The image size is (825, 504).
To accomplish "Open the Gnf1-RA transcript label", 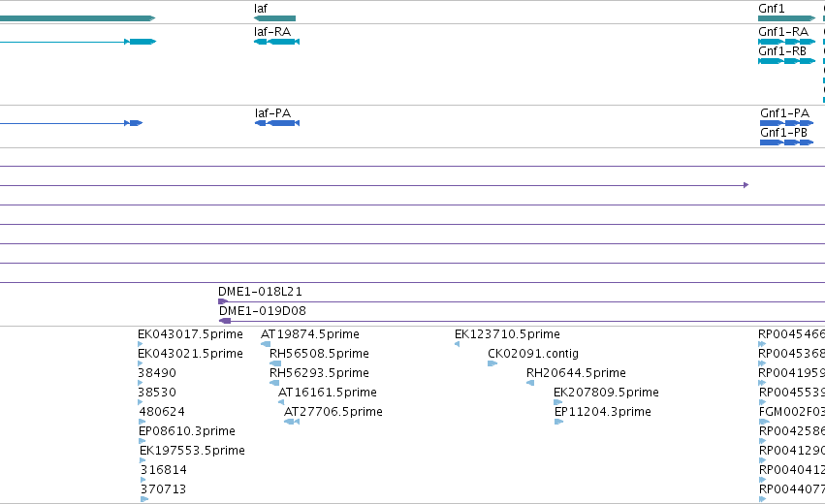I will click(783, 32).
